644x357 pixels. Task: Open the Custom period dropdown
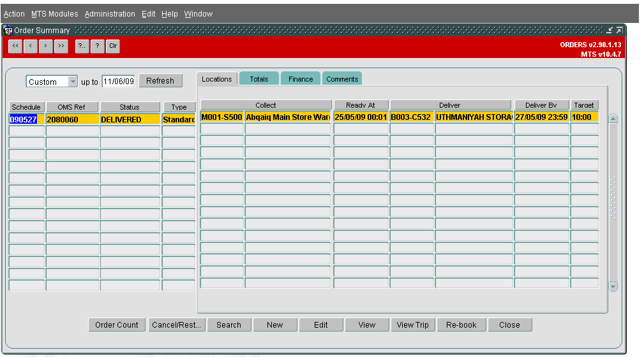(x=73, y=81)
